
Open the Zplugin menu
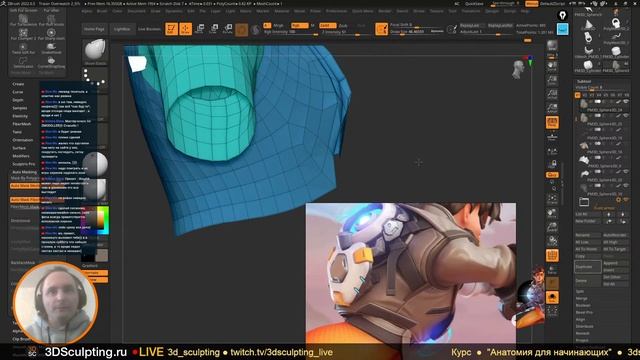point(492,11)
